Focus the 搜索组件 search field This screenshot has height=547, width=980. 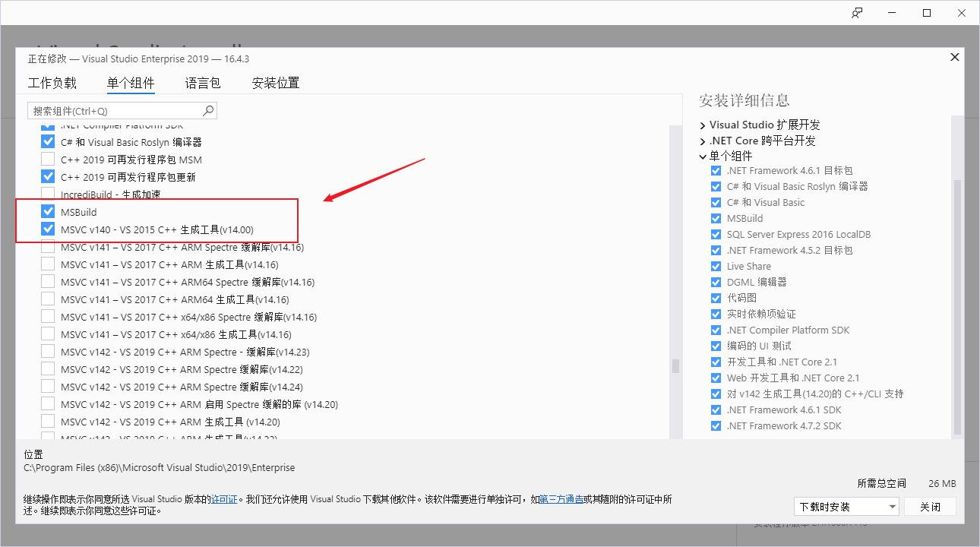(x=114, y=111)
